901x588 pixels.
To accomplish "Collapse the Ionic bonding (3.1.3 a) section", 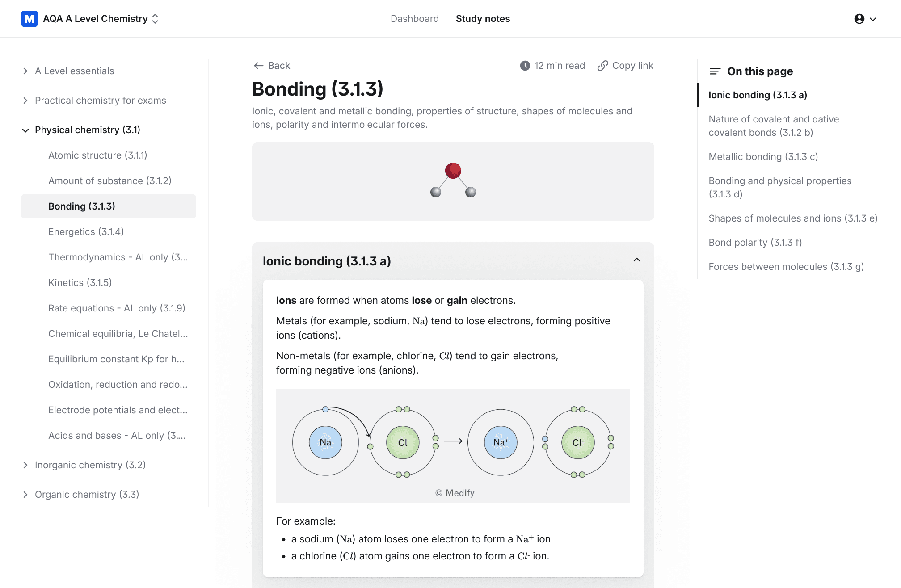I will click(637, 260).
